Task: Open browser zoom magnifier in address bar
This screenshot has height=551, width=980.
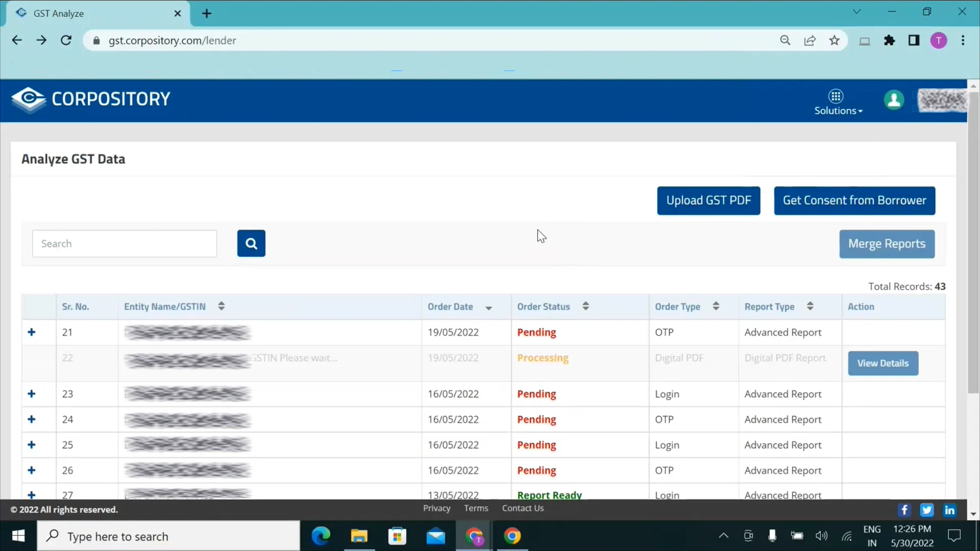Action: click(x=786, y=40)
